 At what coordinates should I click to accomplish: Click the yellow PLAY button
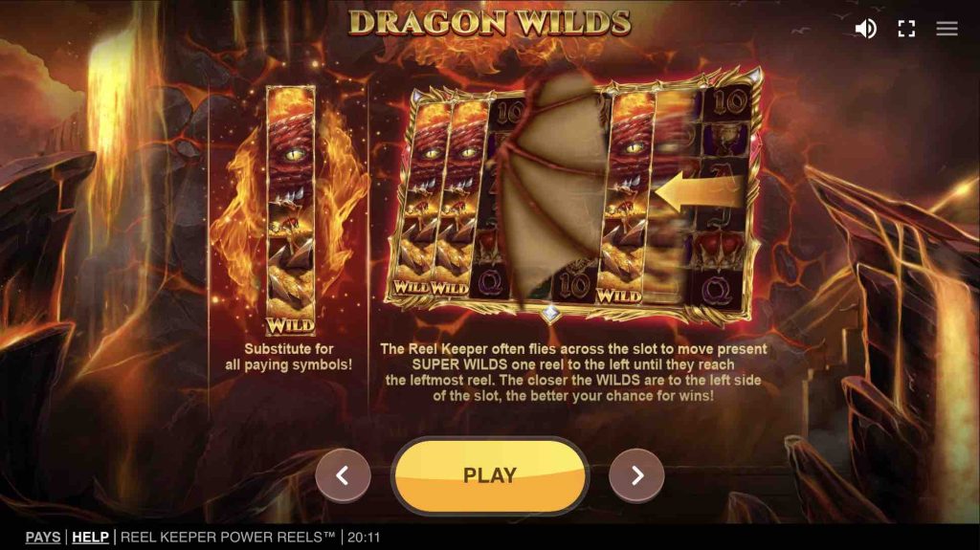[x=490, y=475]
